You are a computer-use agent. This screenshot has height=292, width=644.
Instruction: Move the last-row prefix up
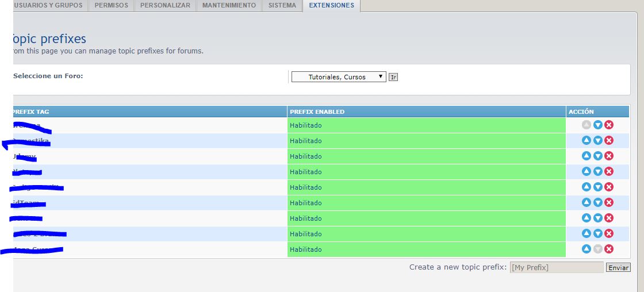[x=586, y=249]
